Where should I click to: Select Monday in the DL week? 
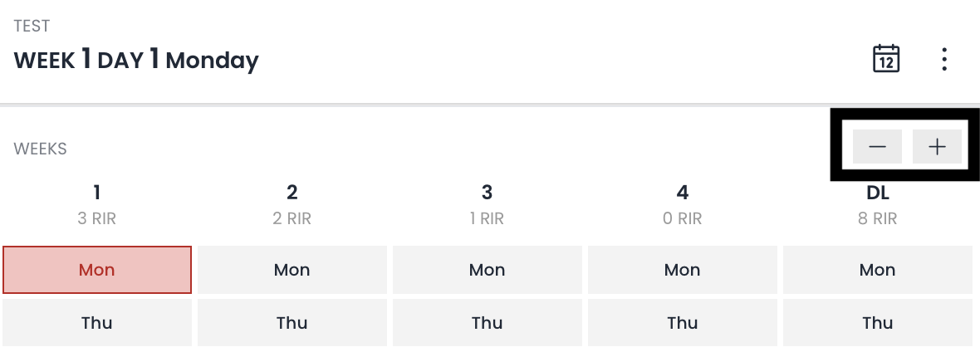[878, 270]
